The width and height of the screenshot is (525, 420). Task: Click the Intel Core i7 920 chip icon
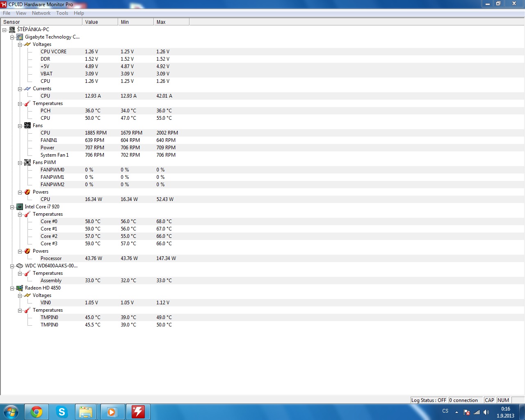(20, 207)
